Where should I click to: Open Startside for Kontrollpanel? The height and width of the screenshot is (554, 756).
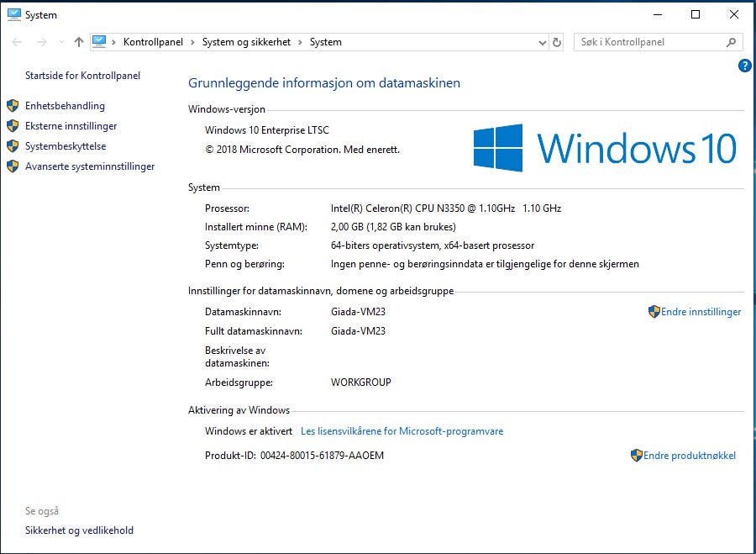83,76
